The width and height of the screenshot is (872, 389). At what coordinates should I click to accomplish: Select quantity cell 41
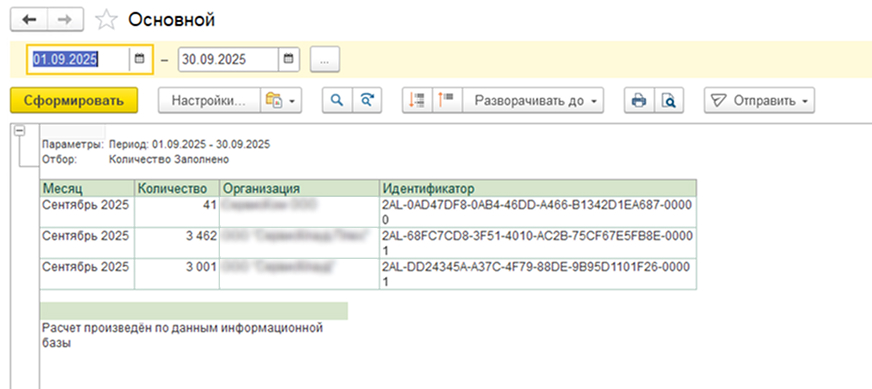pyautogui.click(x=177, y=211)
